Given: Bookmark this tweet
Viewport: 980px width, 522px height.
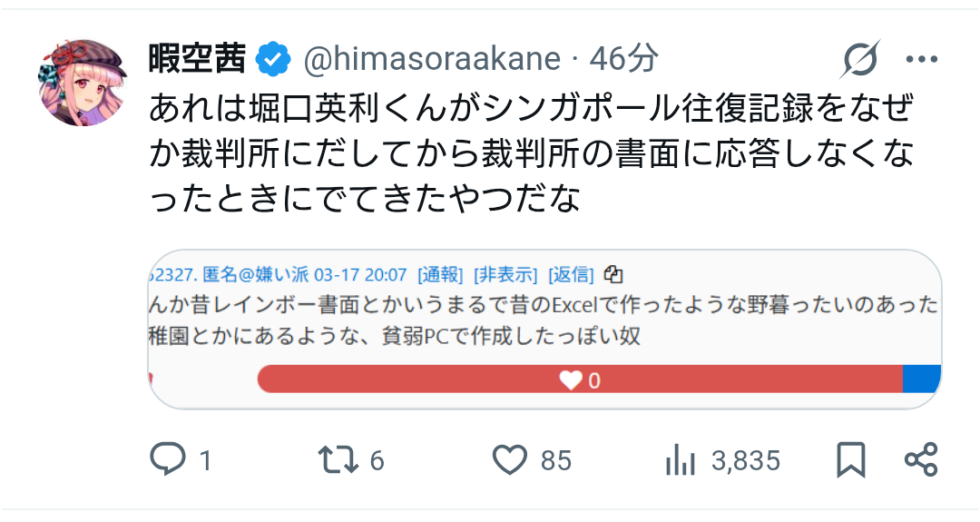Looking at the screenshot, I should pyautogui.click(x=850, y=460).
